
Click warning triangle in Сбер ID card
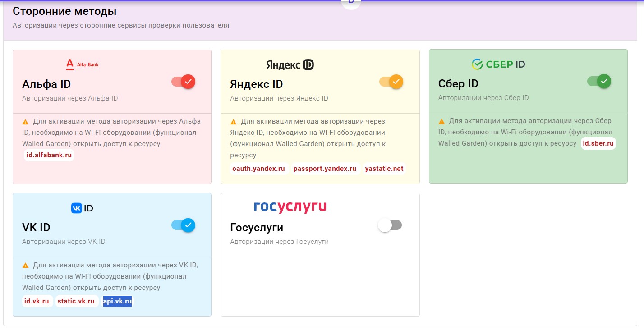pos(442,121)
